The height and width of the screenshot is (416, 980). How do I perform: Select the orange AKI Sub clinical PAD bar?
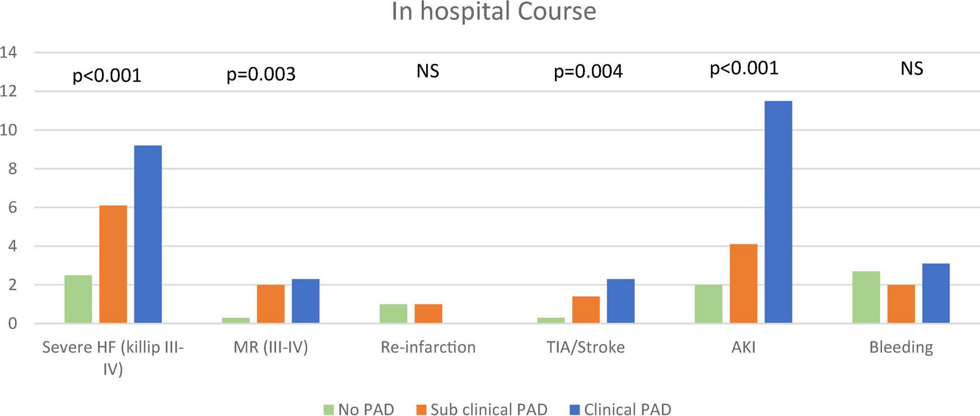(744, 284)
